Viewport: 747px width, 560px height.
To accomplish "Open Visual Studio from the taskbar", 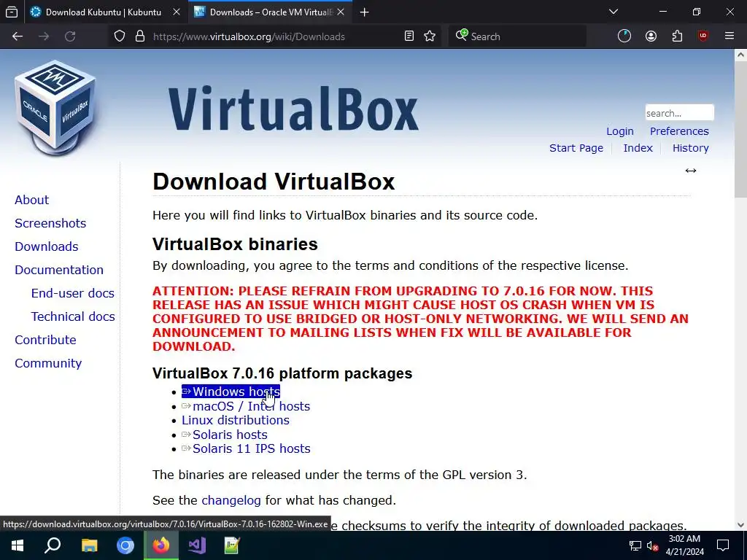I will (197, 545).
